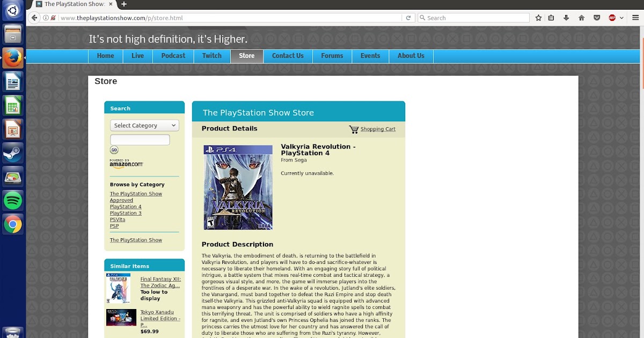This screenshot has width=644, height=338.
Task: Bookmark this page with star icon
Action: pos(538,18)
